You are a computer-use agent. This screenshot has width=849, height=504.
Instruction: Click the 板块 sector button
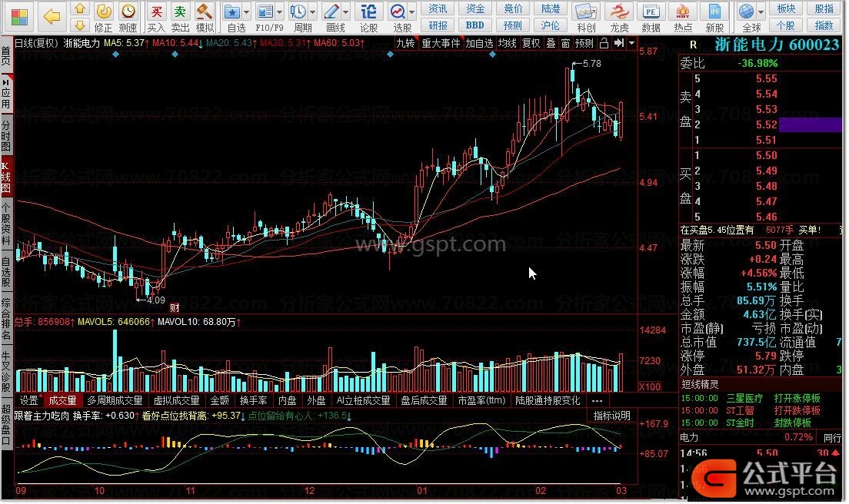click(786, 8)
